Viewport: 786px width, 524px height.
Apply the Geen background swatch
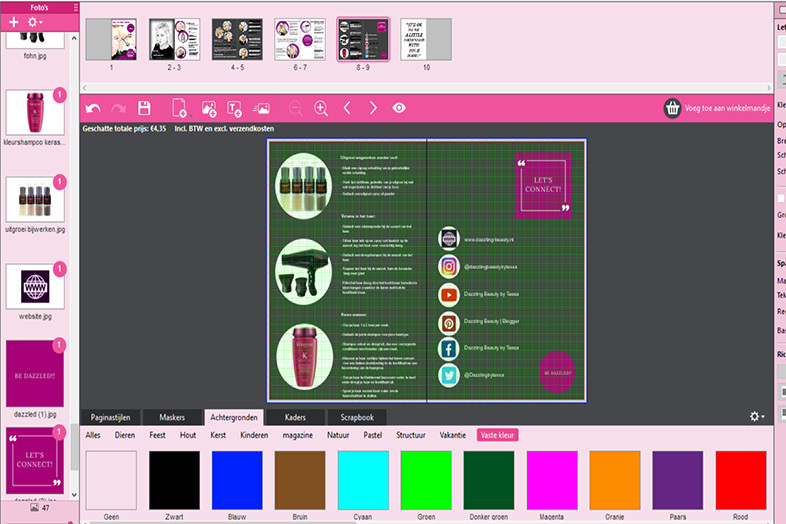(x=111, y=480)
